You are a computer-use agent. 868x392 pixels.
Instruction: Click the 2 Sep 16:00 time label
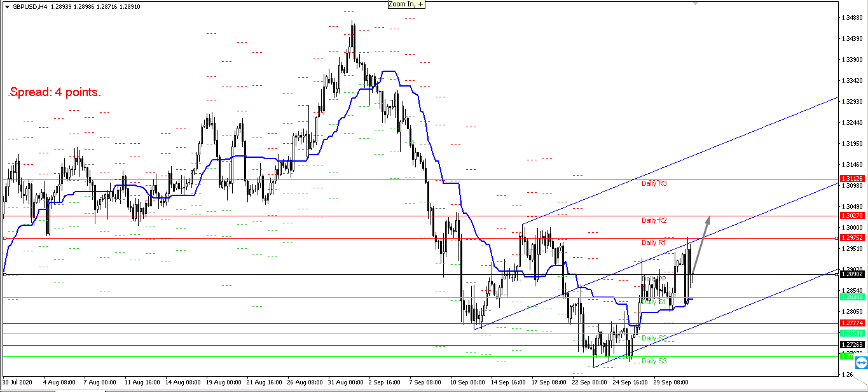[x=385, y=383]
